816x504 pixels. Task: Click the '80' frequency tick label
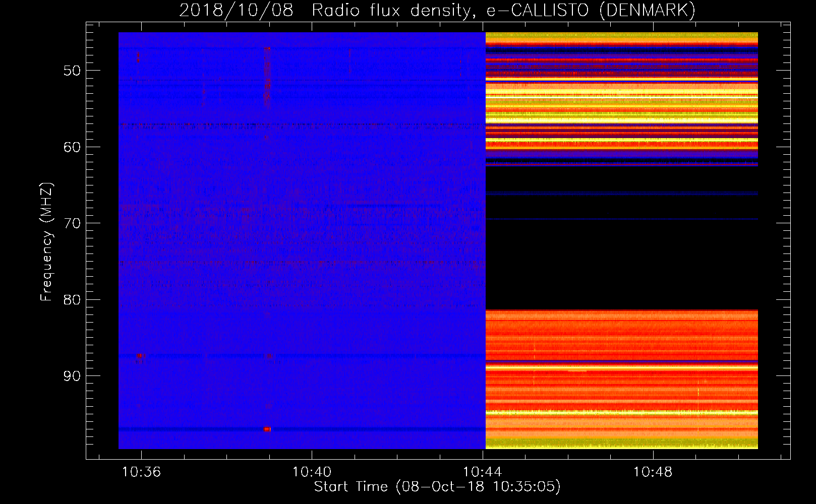[72, 300]
